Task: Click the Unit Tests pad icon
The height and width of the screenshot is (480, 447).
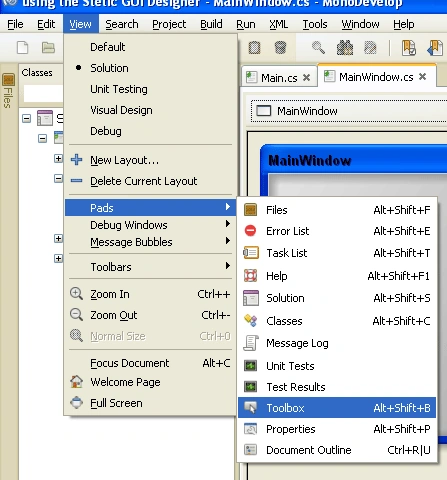Action: tap(251, 366)
